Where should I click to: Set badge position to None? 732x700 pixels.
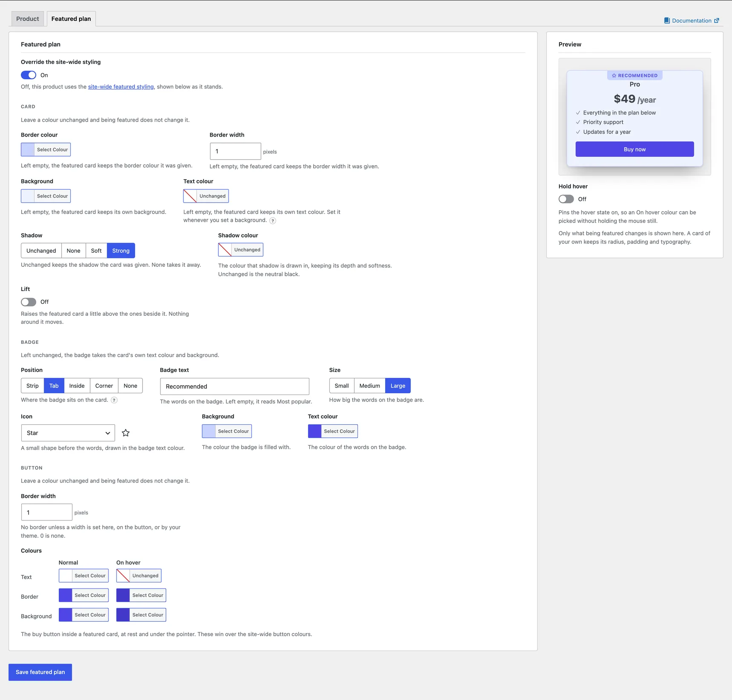(130, 386)
